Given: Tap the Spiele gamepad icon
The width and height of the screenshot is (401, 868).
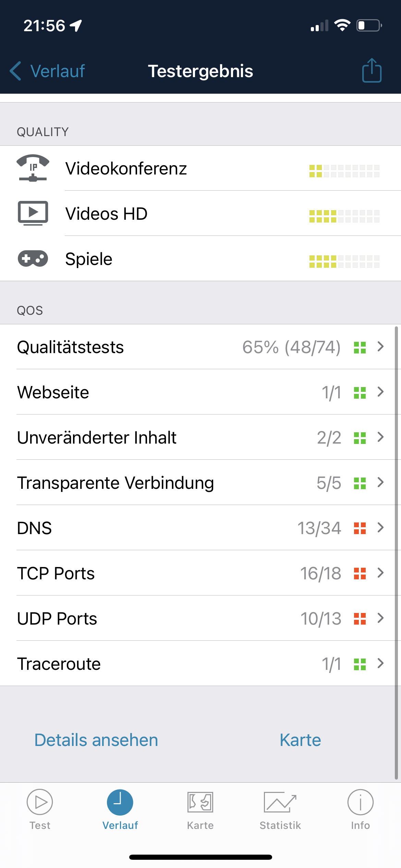Looking at the screenshot, I should [x=33, y=258].
